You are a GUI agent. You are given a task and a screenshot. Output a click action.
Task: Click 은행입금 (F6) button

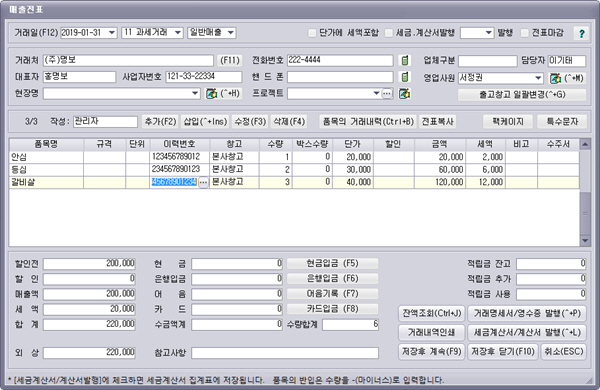[x=333, y=279]
